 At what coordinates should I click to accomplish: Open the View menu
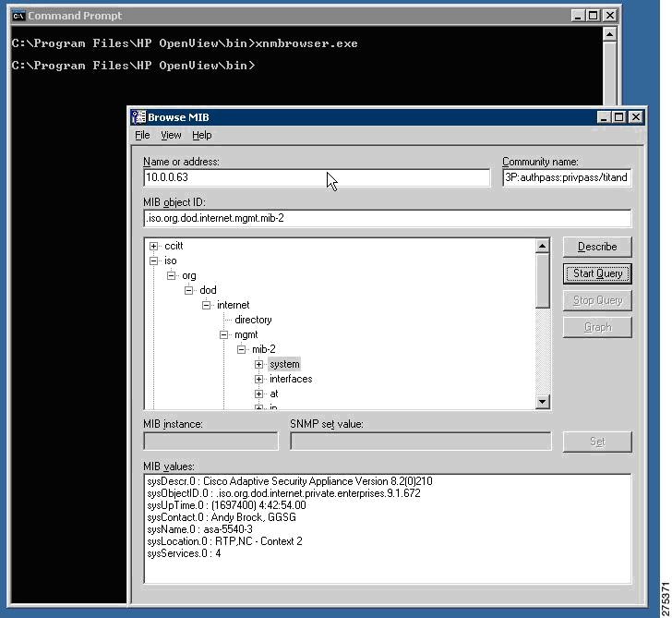point(171,135)
